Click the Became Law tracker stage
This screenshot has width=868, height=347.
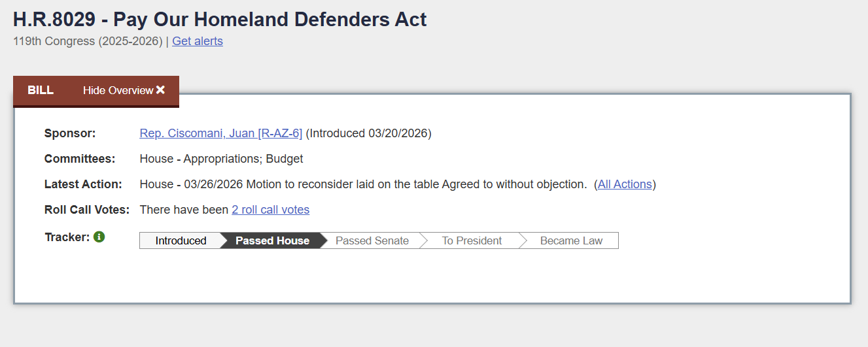point(571,240)
